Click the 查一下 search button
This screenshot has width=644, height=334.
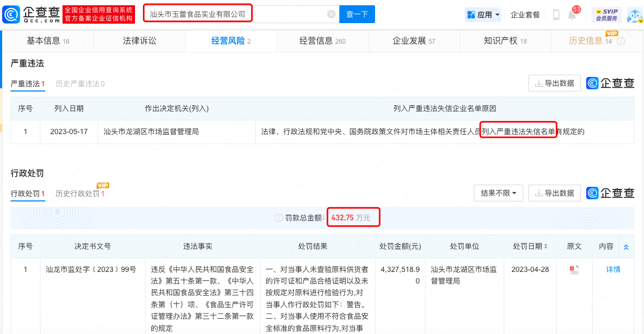click(x=357, y=14)
